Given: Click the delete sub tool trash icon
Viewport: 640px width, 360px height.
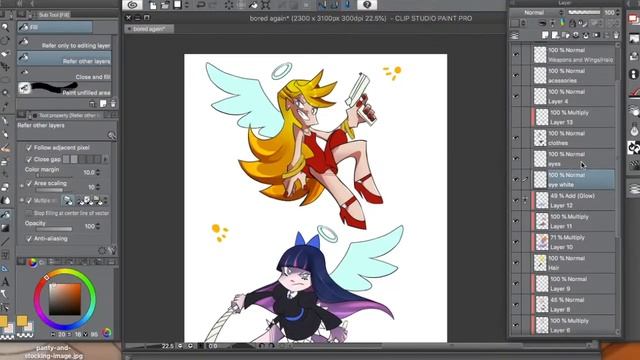Looking at the screenshot, I should pyautogui.click(x=113, y=104).
